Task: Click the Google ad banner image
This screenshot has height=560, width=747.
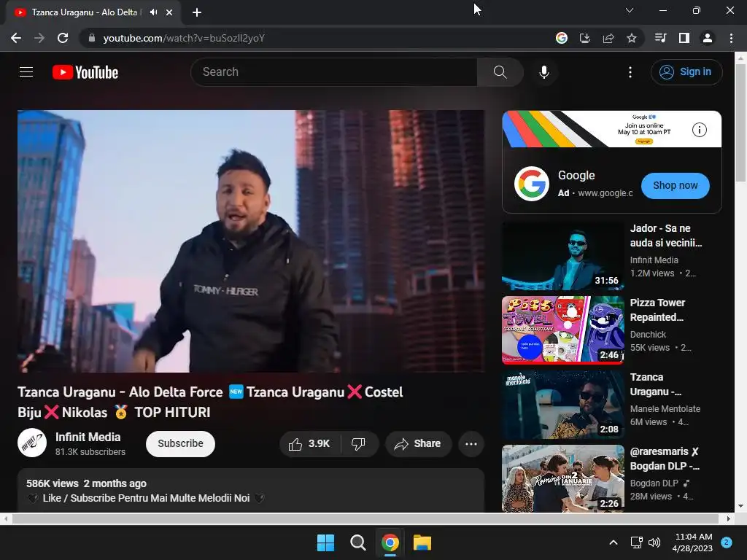Action: click(x=612, y=129)
